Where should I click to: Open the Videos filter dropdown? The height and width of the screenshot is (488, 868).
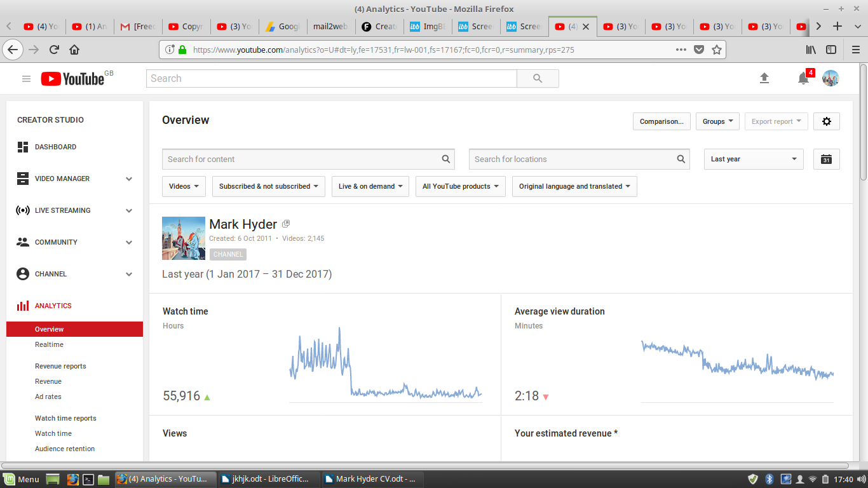(184, 187)
